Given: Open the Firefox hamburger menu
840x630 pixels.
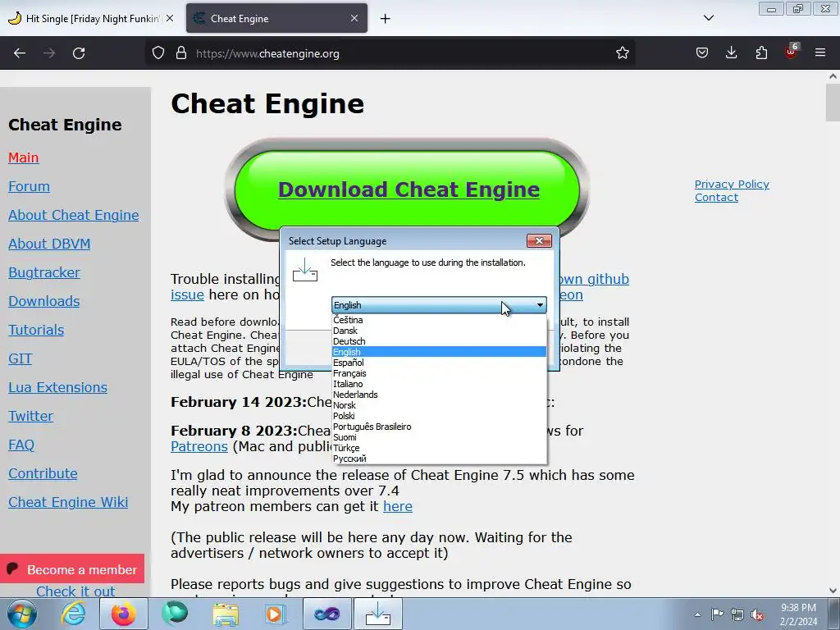Looking at the screenshot, I should [820, 53].
